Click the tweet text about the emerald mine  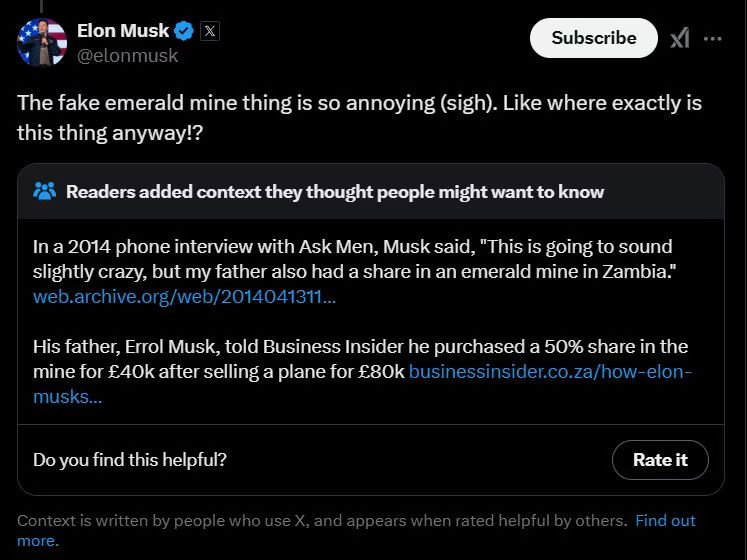(x=359, y=117)
